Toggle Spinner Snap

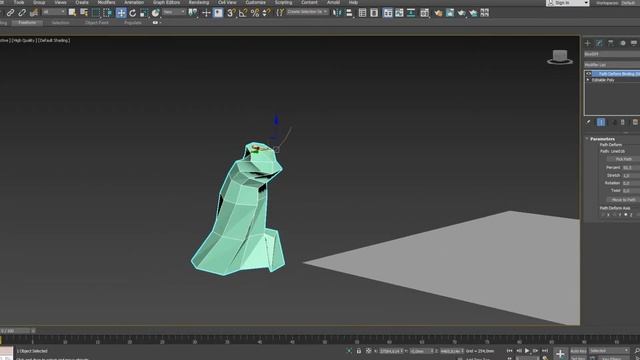tap(267, 13)
